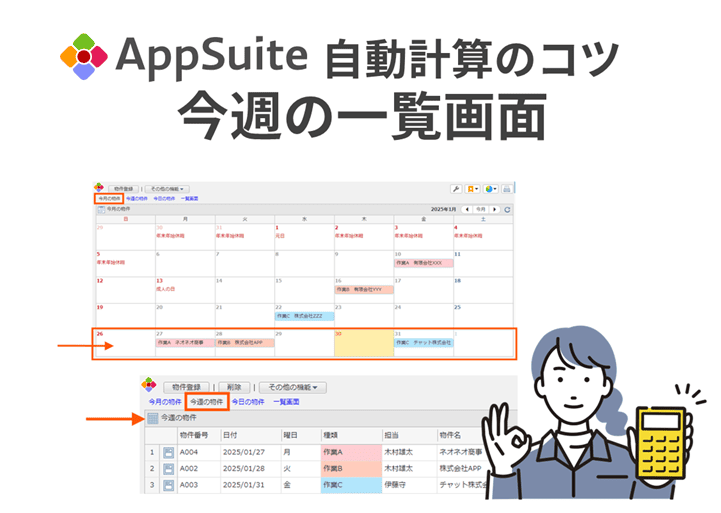
Task: Select 今月の物件 tab in the list view
Action: 165,402
